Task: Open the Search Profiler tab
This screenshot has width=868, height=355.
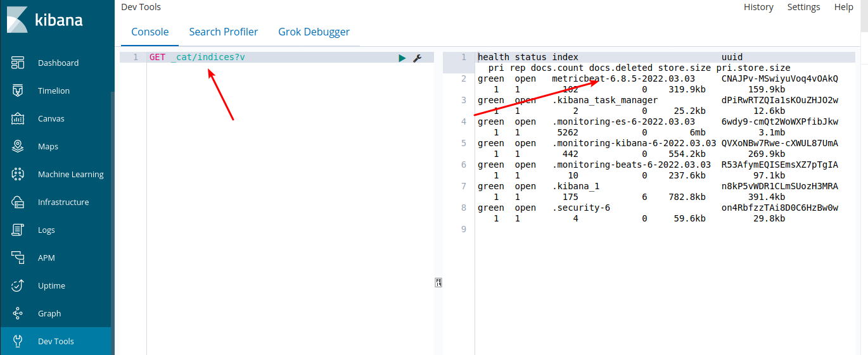Action: coord(224,32)
